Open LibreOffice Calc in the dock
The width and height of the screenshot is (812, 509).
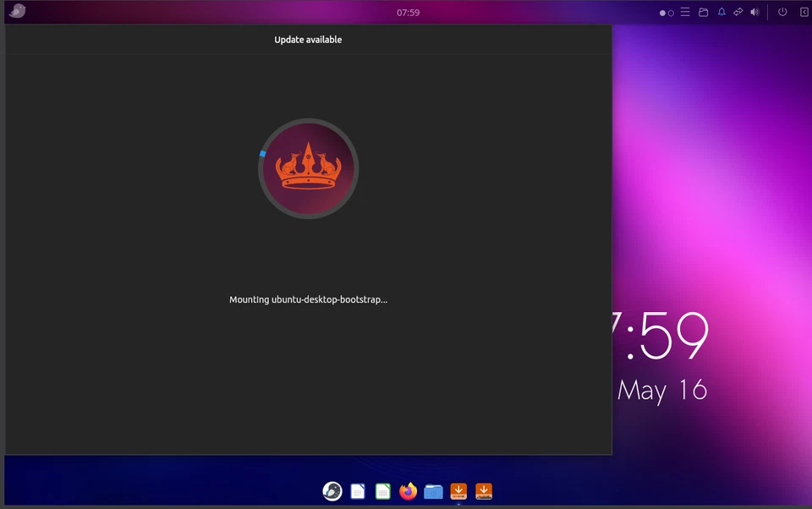click(x=382, y=491)
